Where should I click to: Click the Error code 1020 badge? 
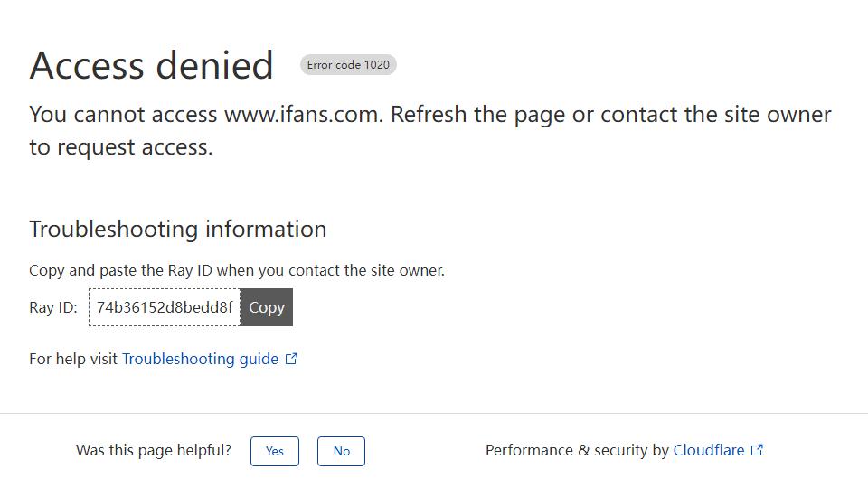coord(348,65)
